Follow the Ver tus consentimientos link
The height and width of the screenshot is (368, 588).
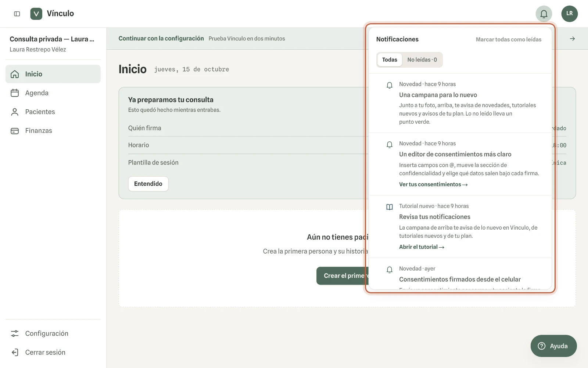433,184
